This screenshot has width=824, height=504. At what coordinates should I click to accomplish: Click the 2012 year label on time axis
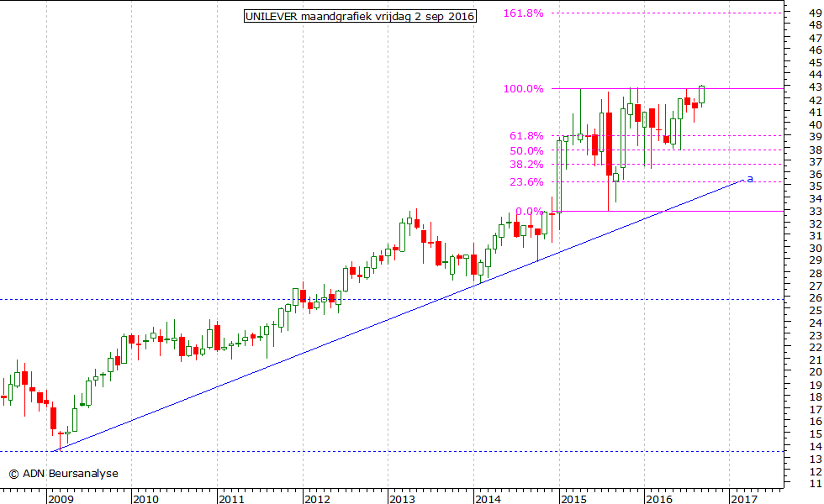(x=317, y=499)
